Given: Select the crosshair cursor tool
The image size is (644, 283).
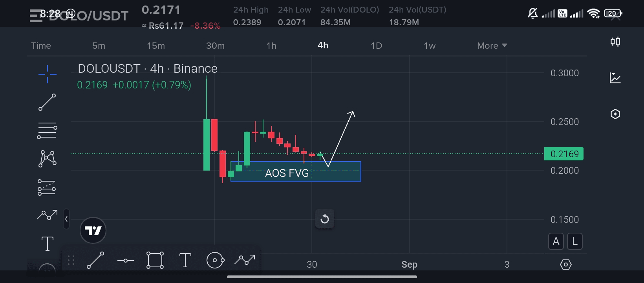Looking at the screenshot, I should (48, 74).
